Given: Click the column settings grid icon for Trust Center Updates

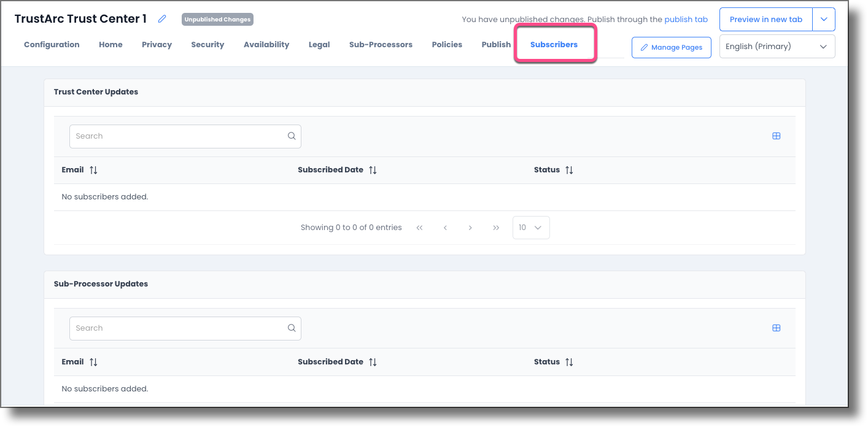Looking at the screenshot, I should (x=776, y=136).
